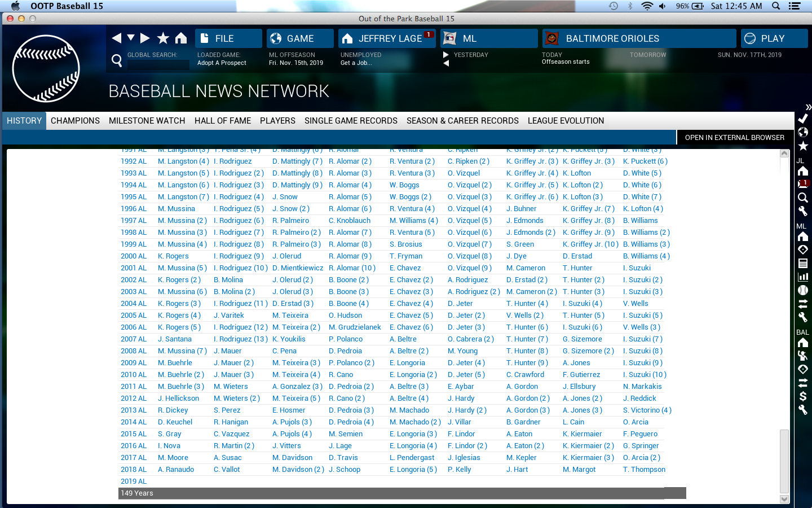812x508 pixels.
Task: Click the checkmark icon in right sidebar
Action: pyautogui.click(x=803, y=119)
